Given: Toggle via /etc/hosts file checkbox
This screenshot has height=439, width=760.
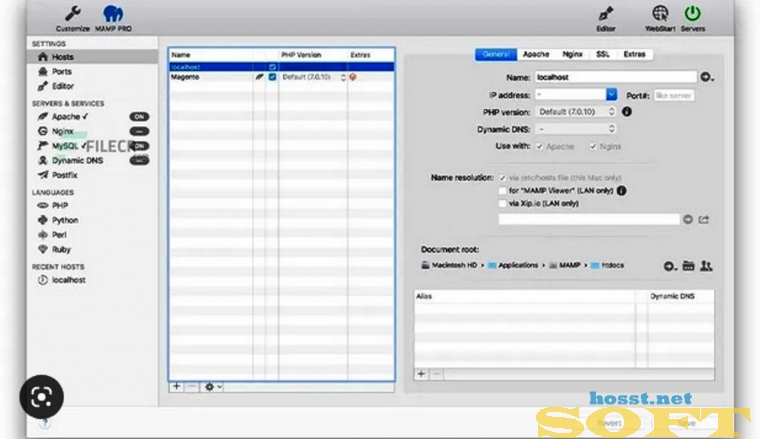Looking at the screenshot, I should [503, 178].
